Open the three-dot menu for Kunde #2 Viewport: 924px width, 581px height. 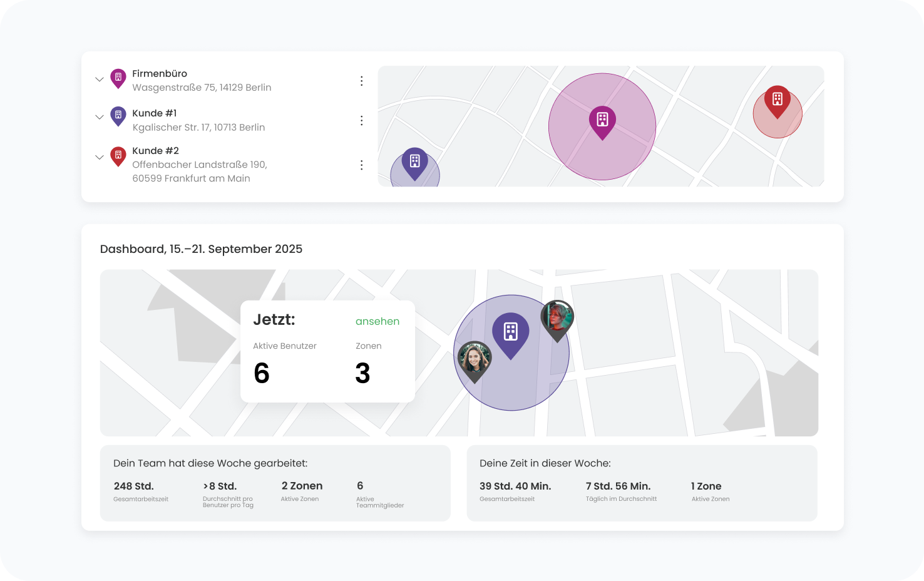click(x=361, y=165)
